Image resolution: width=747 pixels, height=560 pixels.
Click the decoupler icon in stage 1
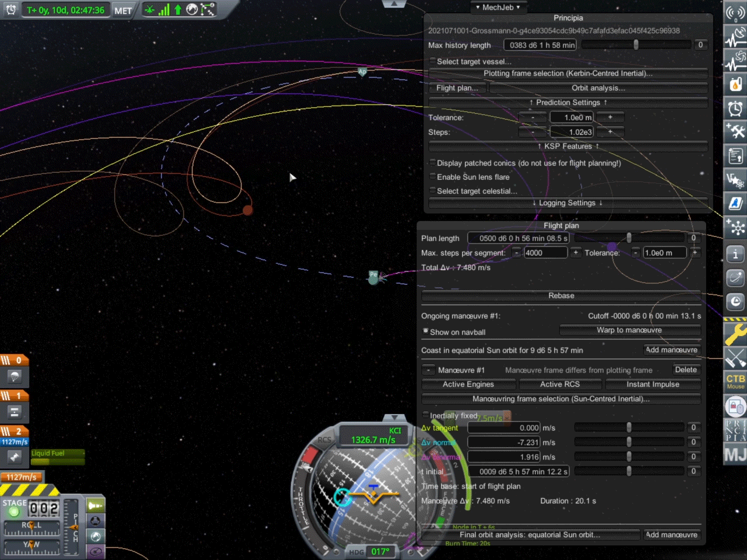click(15, 412)
